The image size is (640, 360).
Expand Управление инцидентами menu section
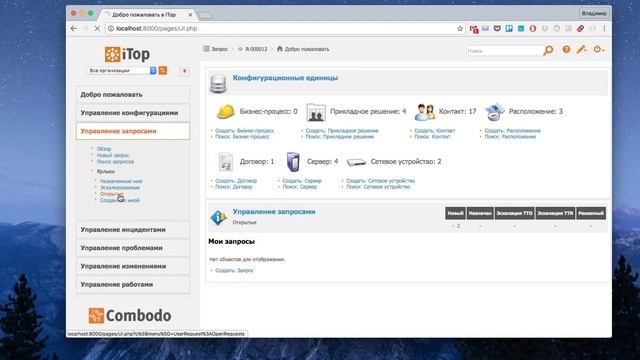133,229
